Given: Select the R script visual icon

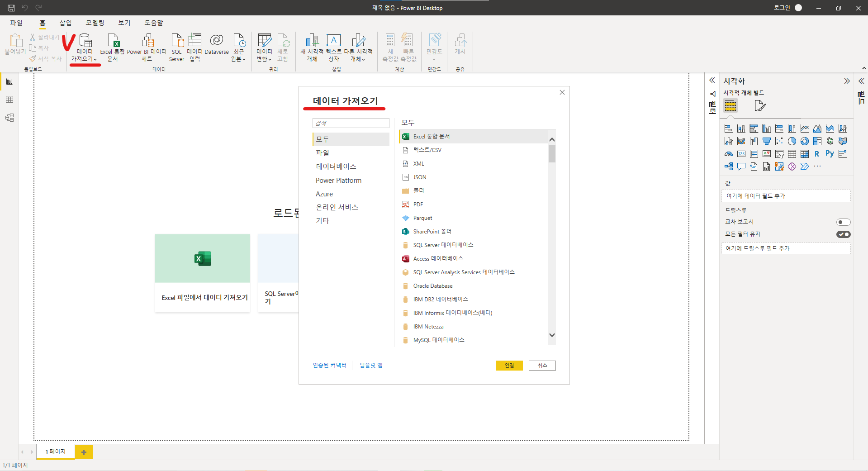Looking at the screenshot, I should (817, 154).
